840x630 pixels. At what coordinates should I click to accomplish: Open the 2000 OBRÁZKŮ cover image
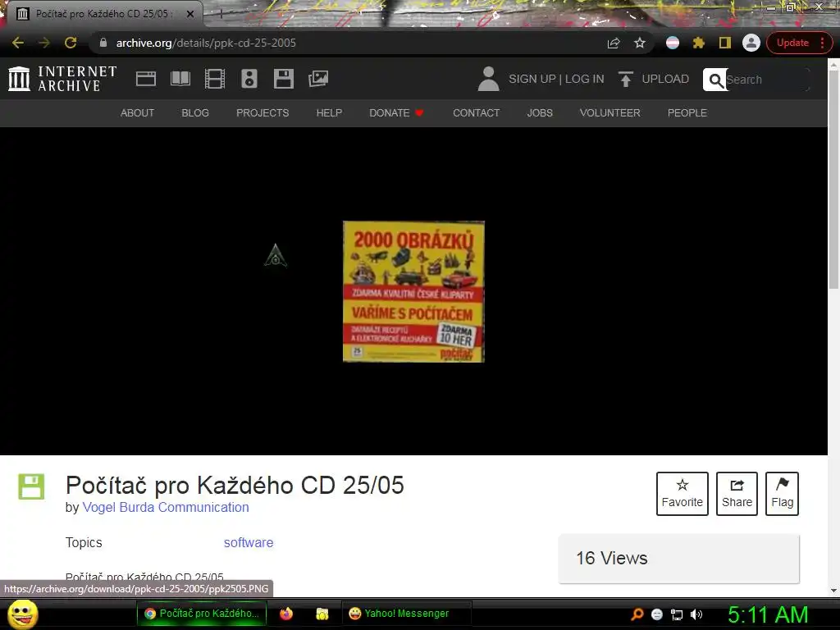[x=413, y=291]
